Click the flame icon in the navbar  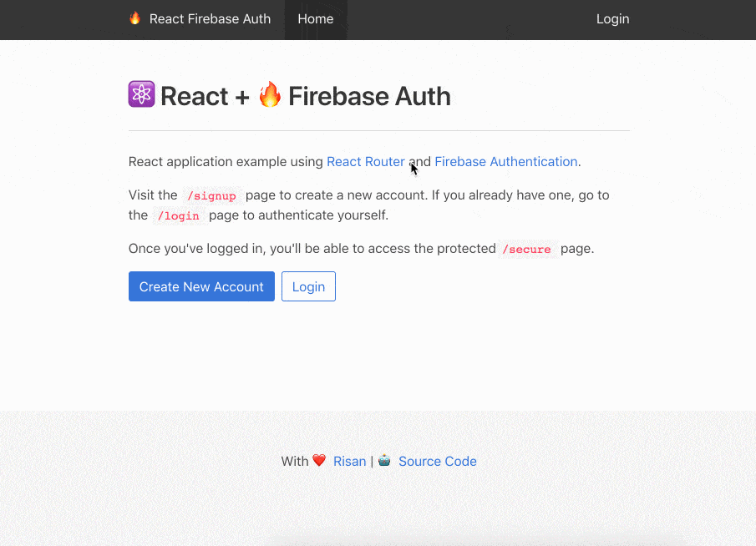tap(135, 18)
